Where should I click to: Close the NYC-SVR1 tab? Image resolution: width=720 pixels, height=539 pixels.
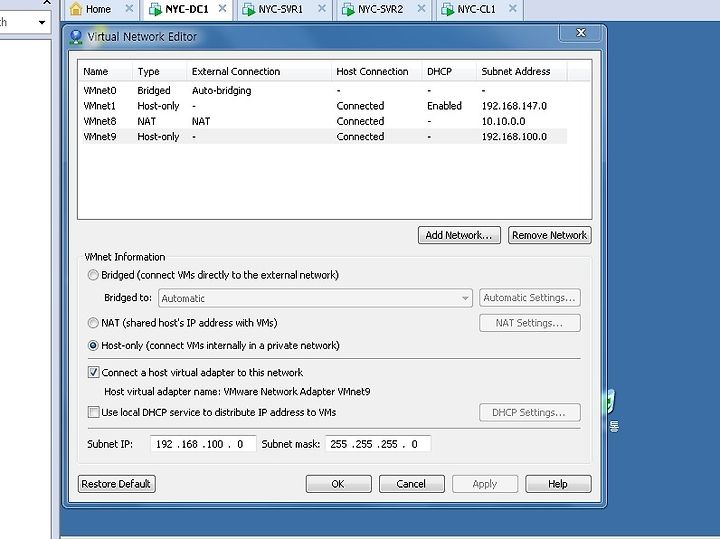point(322,8)
